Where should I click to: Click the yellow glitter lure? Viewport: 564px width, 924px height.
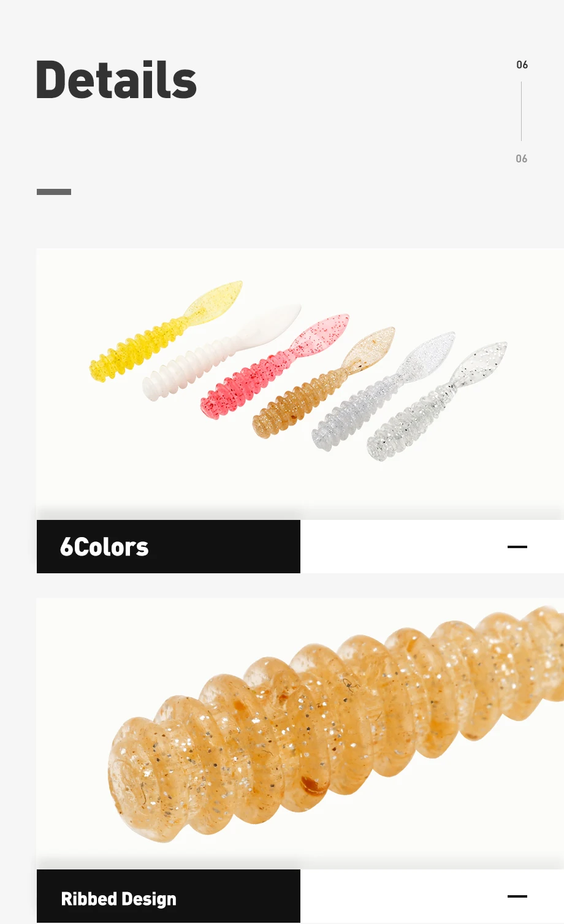coord(164,332)
